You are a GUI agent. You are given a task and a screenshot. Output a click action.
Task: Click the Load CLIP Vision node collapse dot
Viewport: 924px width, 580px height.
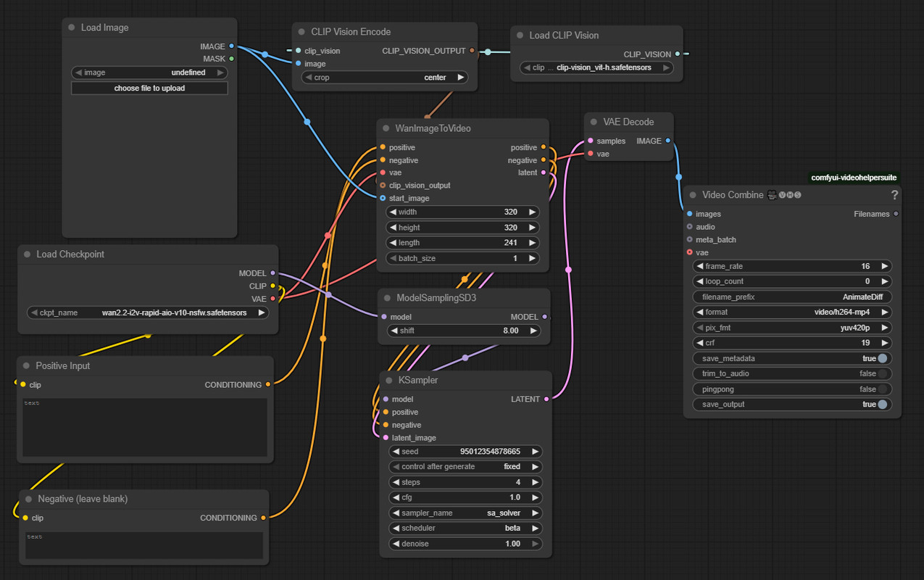click(x=520, y=36)
